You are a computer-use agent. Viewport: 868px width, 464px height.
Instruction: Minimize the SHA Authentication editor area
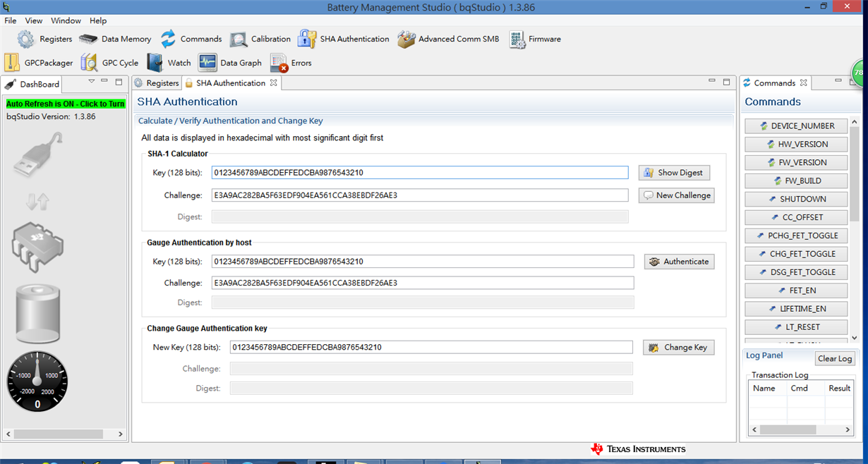coord(712,82)
